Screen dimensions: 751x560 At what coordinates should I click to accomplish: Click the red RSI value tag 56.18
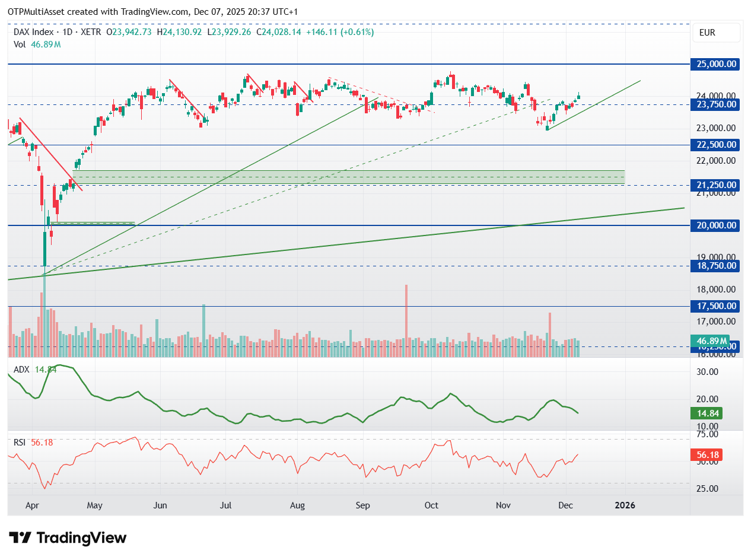pyautogui.click(x=707, y=456)
